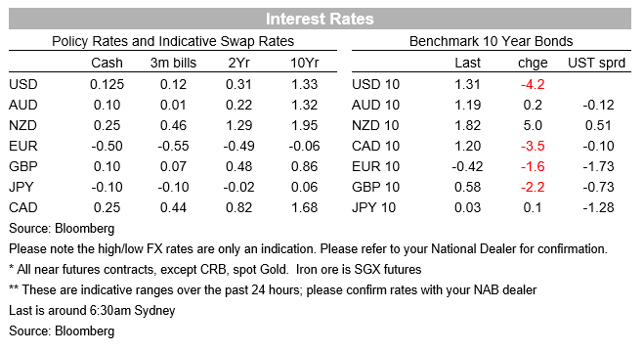Select the NZD cash rate 0.25
Screen dimensions: 644x352
107,125
